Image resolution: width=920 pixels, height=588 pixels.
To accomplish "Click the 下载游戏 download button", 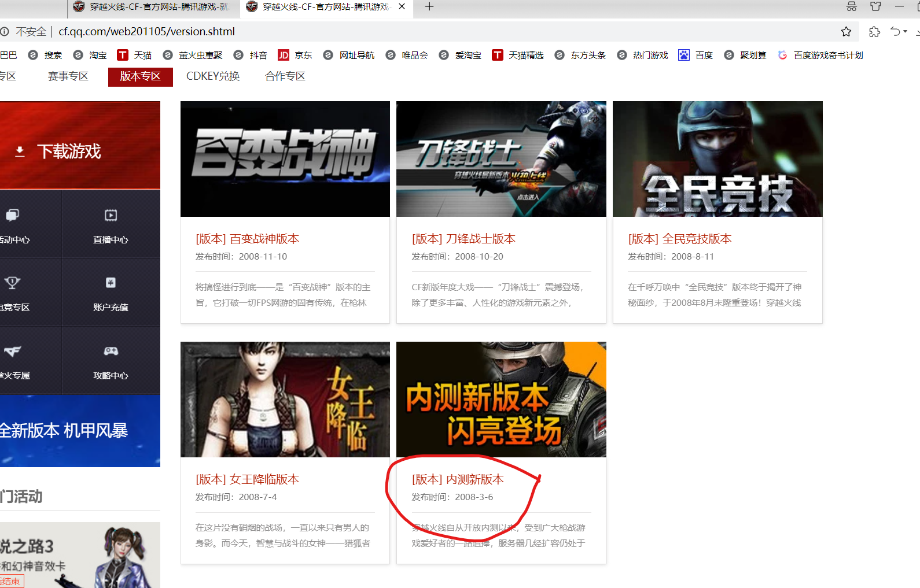I will 80,145.
